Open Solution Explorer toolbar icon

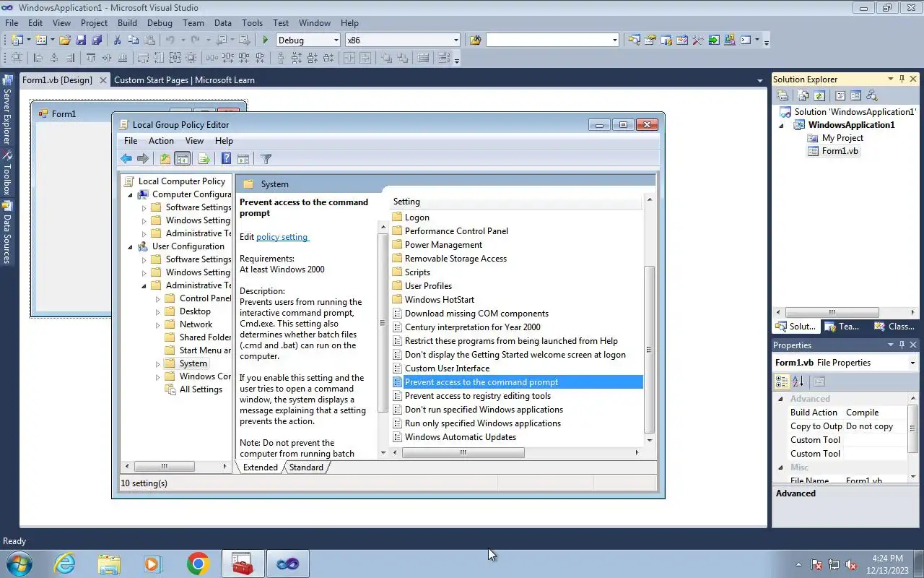[634, 40]
